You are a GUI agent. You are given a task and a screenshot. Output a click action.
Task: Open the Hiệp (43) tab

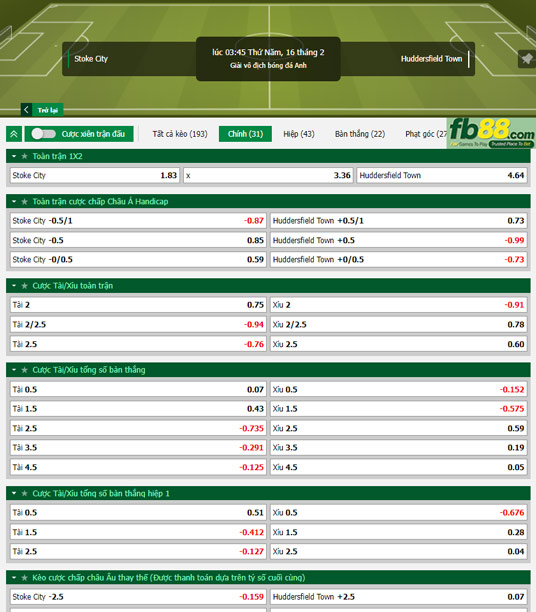[x=299, y=134]
